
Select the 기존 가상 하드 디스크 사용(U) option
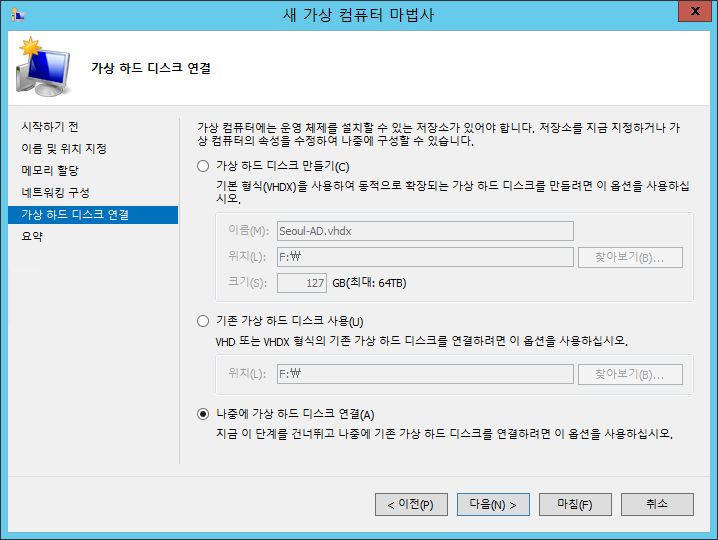coord(203,321)
